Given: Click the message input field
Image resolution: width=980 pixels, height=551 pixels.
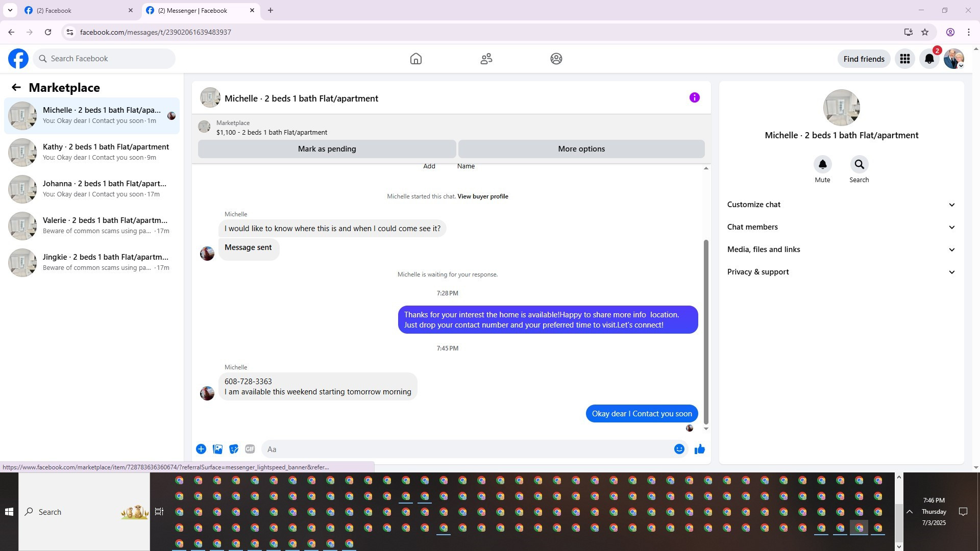Looking at the screenshot, I should click(467, 449).
